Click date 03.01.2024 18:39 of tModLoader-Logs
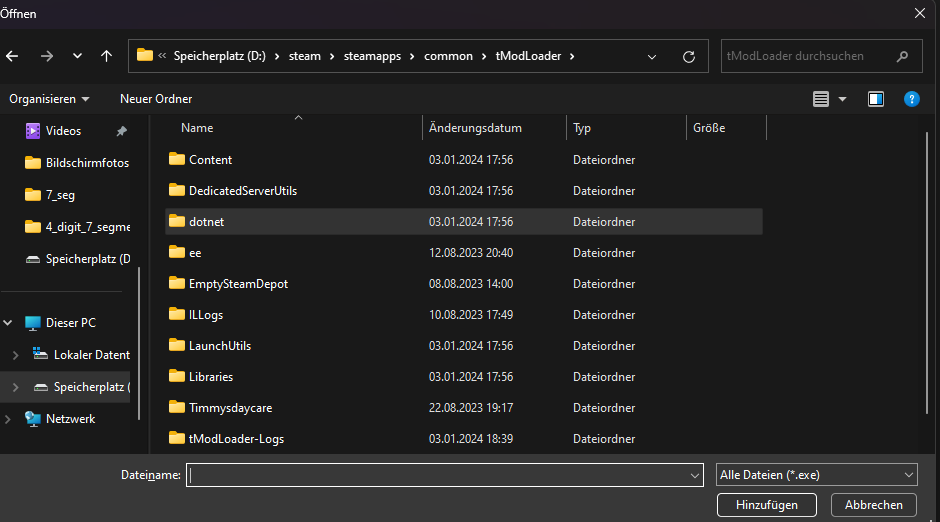Screen dimensions: 940x522 (x=471, y=439)
